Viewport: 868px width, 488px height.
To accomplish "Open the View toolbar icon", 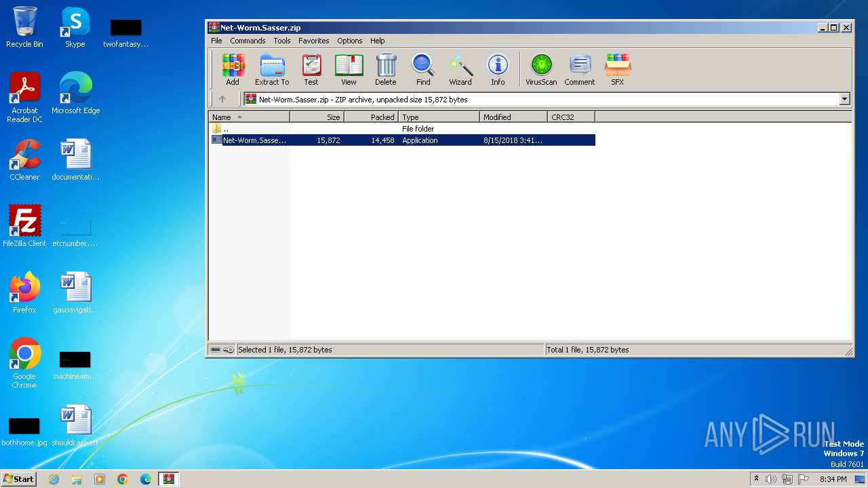I will coord(349,70).
